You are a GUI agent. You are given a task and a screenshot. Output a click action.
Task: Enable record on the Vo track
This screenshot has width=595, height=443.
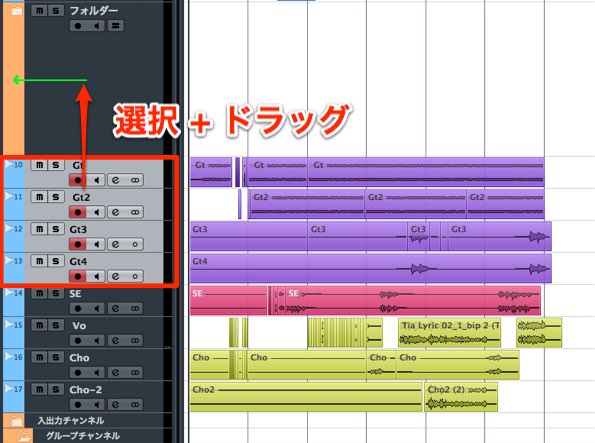point(78,341)
